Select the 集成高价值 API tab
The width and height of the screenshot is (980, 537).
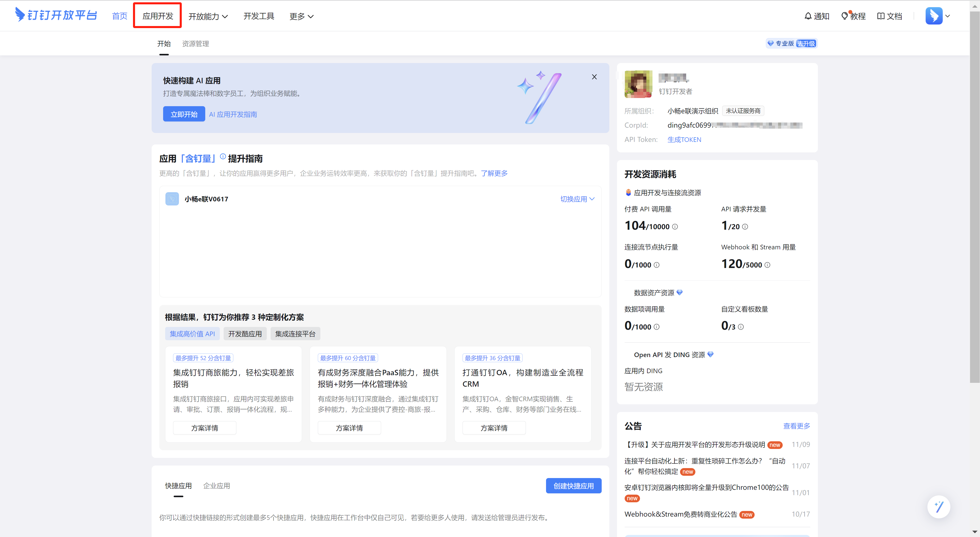[192, 334]
